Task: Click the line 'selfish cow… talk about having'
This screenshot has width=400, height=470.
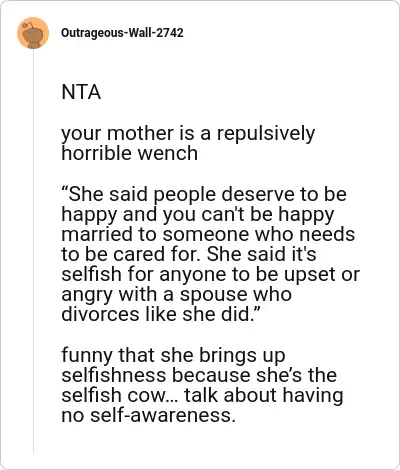Action: coord(202,395)
